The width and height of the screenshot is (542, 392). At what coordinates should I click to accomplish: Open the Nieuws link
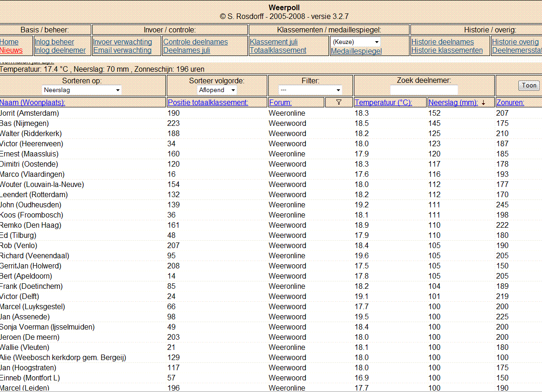coord(11,50)
